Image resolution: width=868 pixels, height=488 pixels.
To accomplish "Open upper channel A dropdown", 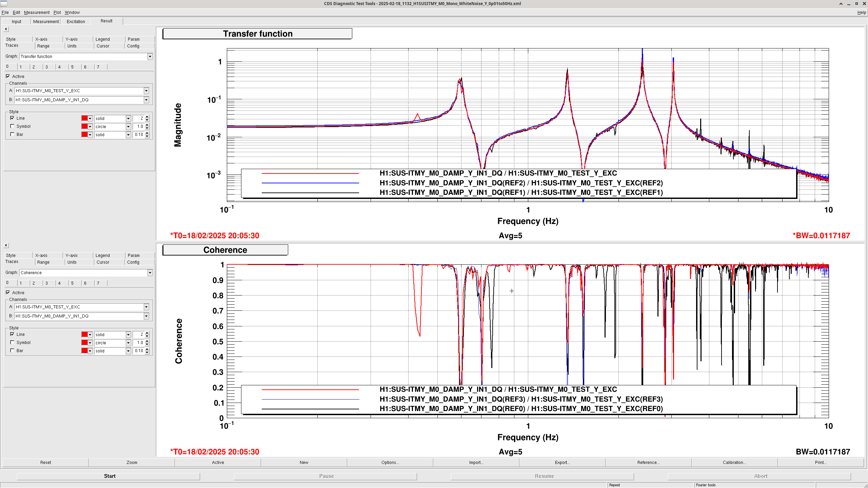I will point(146,91).
